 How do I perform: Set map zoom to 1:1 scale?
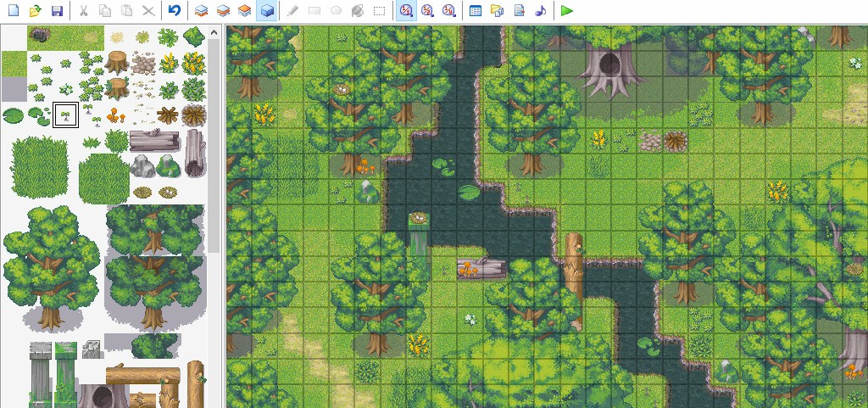pyautogui.click(x=406, y=10)
